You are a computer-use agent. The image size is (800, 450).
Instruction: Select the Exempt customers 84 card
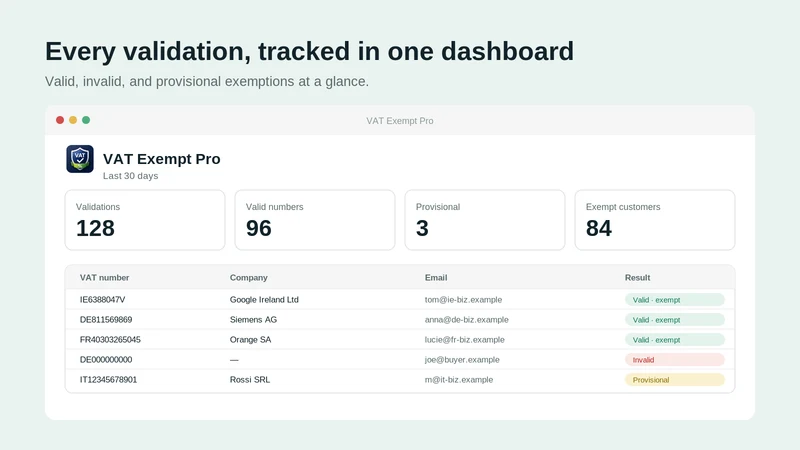(655, 220)
